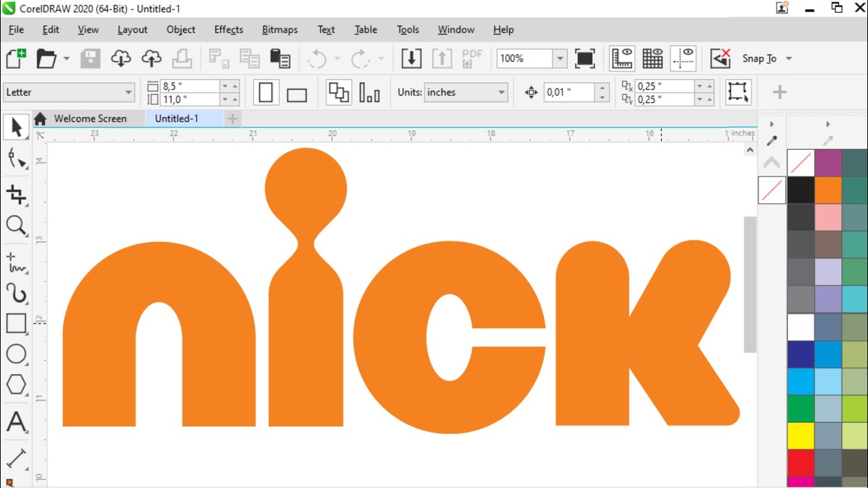Open the Units inches dropdown
Screen dimensions: 868x488
click(x=502, y=92)
